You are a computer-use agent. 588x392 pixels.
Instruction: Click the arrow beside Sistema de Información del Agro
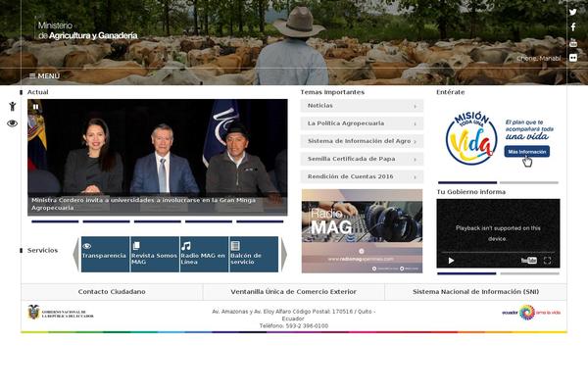(416, 141)
